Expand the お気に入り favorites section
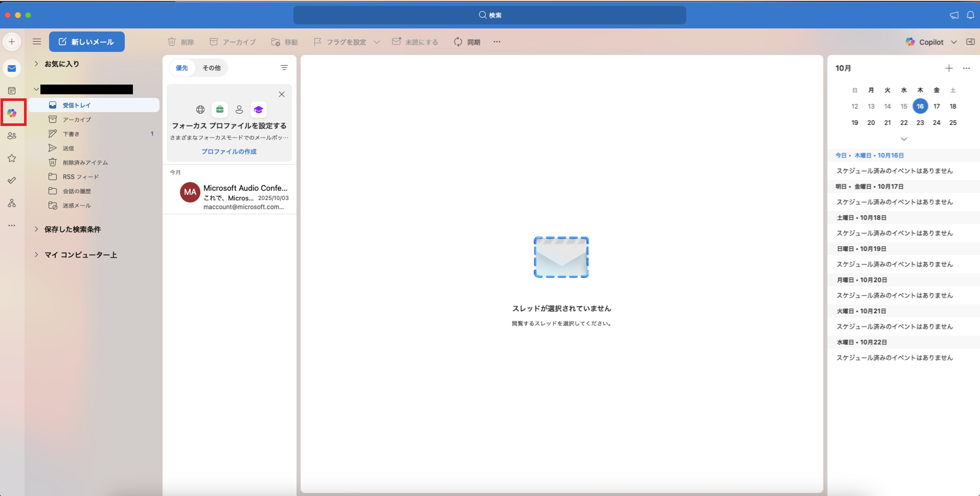Screen dimensions: 980x496 point(36,64)
